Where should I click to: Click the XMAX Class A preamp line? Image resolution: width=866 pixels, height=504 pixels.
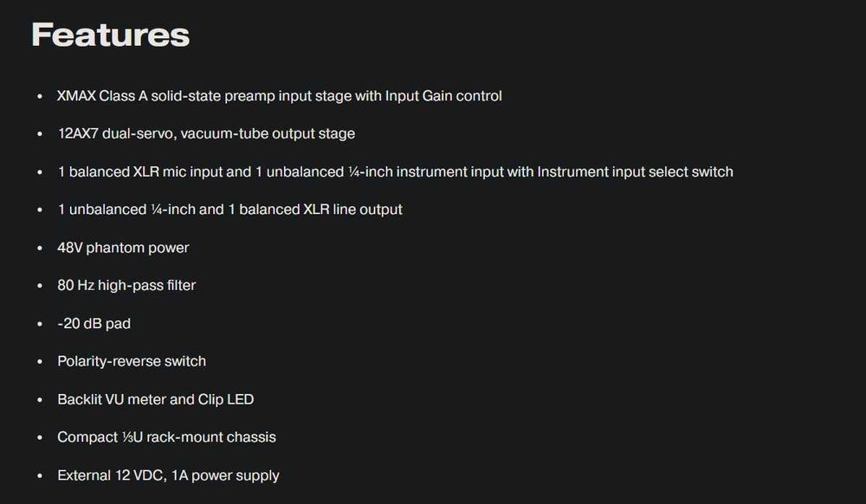pyautogui.click(x=279, y=96)
